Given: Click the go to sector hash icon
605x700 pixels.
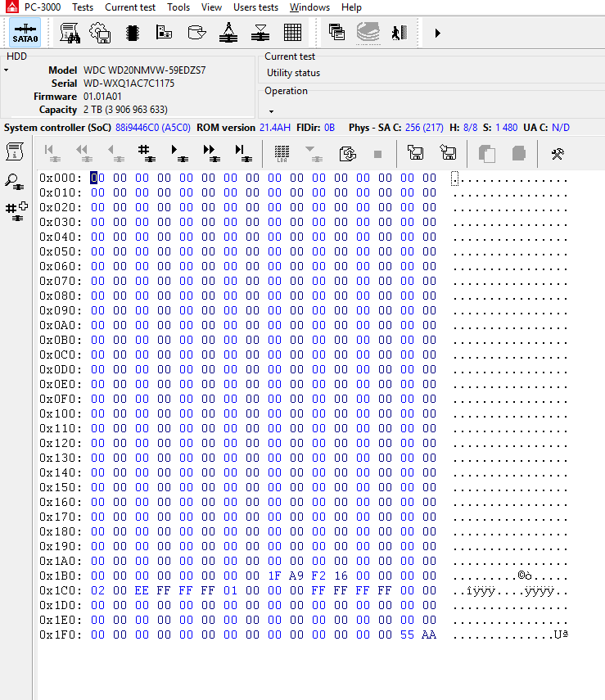Looking at the screenshot, I should click(144, 152).
